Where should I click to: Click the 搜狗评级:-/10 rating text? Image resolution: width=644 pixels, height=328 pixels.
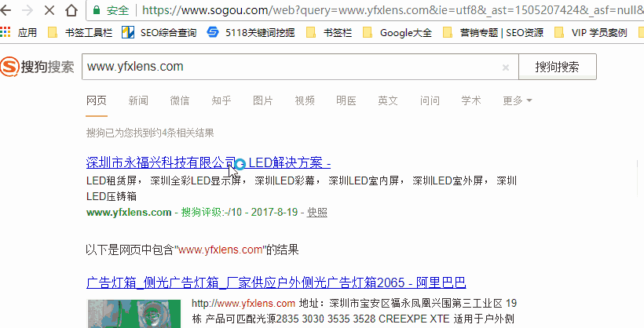212,212
